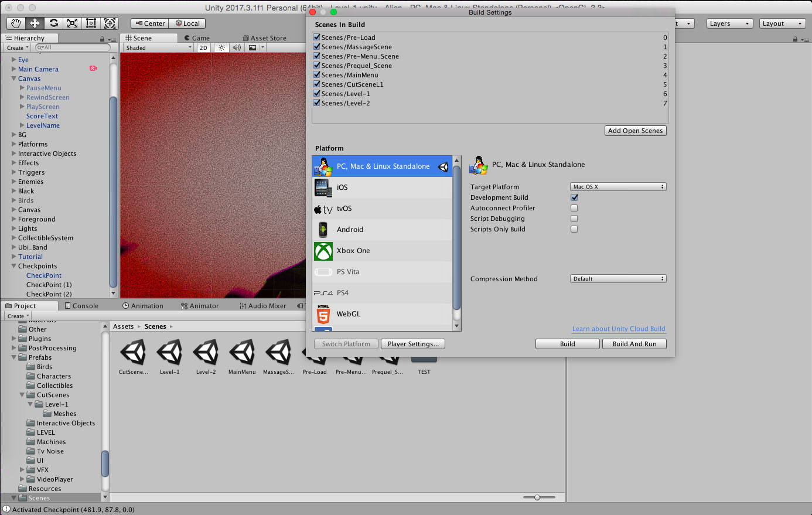Select the MainMenu scene asset

tap(242, 357)
